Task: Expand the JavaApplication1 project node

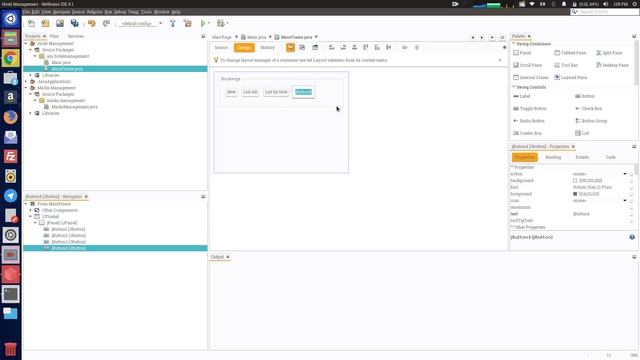Action: (x=26, y=81)
